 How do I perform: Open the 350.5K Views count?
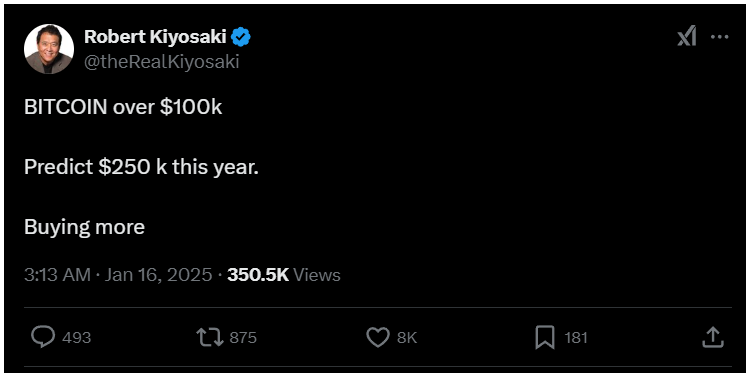click(x=284, y=275)
